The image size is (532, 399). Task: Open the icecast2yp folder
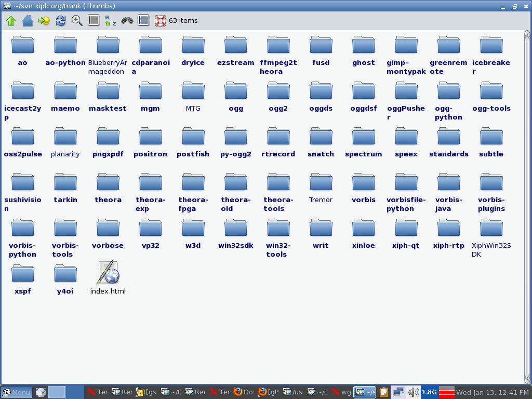pos(23,101)
